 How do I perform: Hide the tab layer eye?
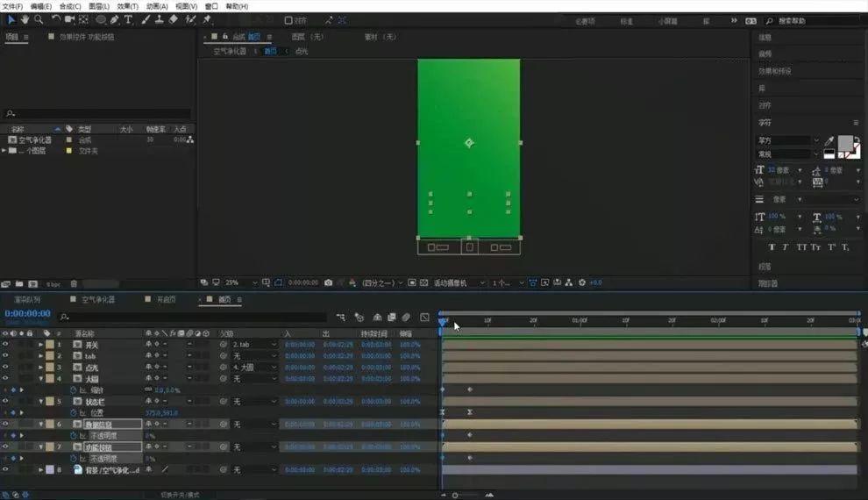tap(5, 356)
